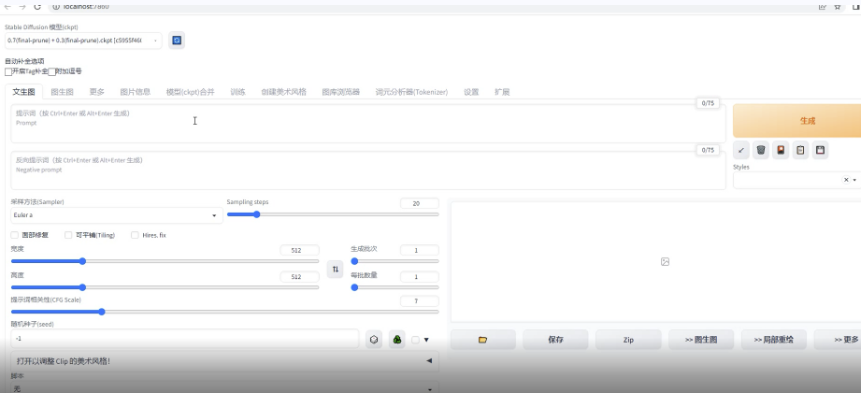Click the green recycle icon to reuse seed

pos(397,340)
